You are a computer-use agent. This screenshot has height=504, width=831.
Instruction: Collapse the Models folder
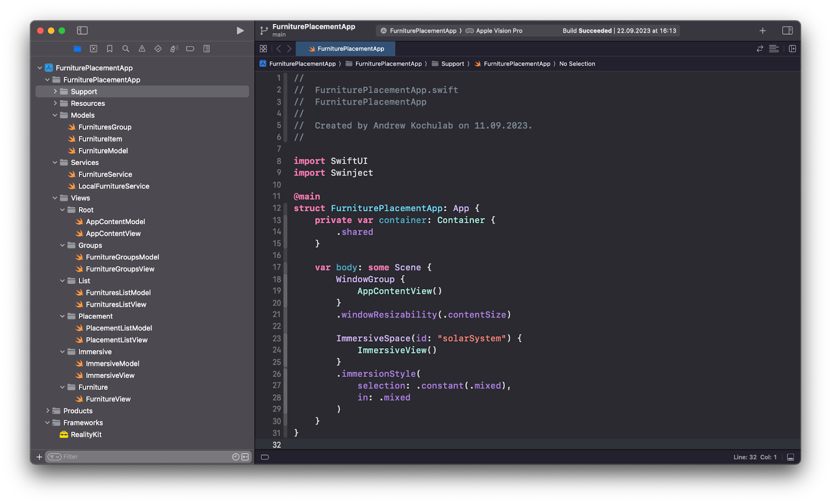pyautogui.click(x=55, y=115)
